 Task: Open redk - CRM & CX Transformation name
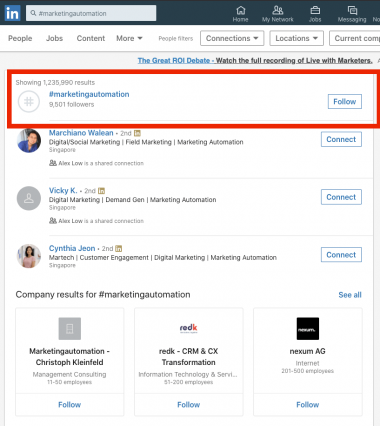coord(189,357)
